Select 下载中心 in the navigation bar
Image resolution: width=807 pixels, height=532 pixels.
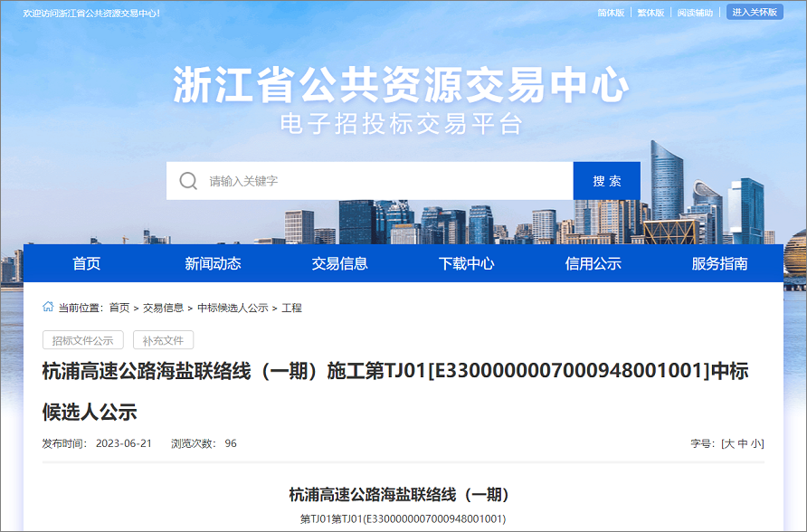click(x=466, y=263)
